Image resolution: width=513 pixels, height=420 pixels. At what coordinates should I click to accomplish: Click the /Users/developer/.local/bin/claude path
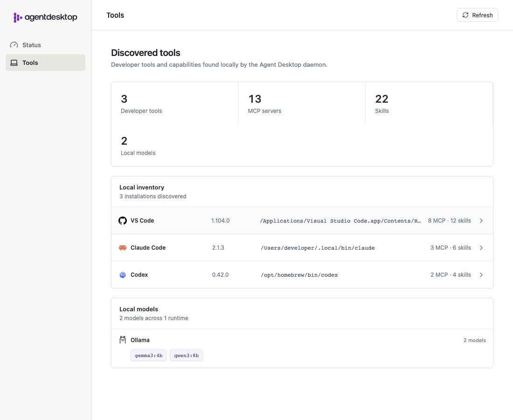(x=318, y=248)
